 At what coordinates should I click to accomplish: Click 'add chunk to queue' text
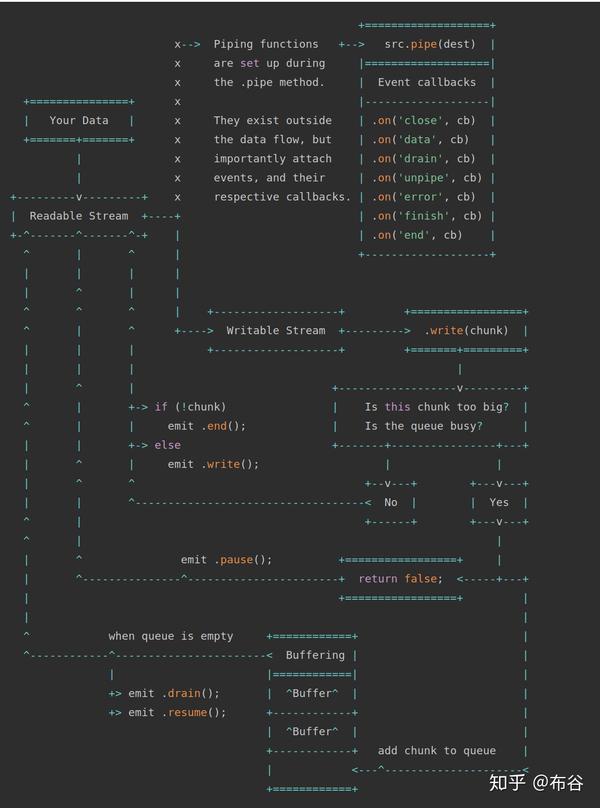(437, 751)
